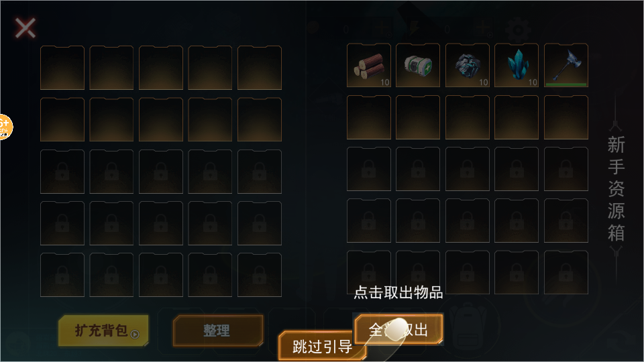Viewport: 644px width, 362px height.
Task: Click the 新手资源箱 vertical title label
Action: [x=616, y=189]
